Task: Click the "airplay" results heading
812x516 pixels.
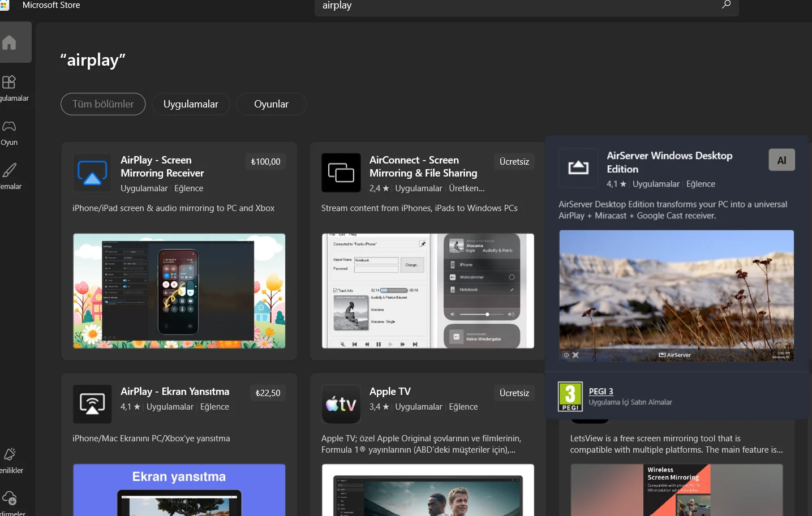Action: point(93,60)
